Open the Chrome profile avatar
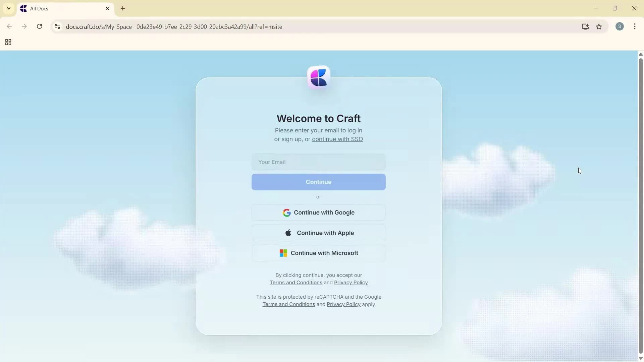Image resolution: width=644 pixels, height=362 pixels. click(620, 26)
